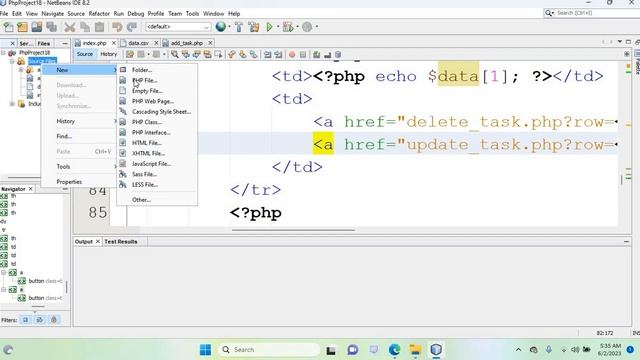This screenshot has height=360, width=640.
Task: Click the editor horizontal scrollbar
Action: tap(293, 230)
